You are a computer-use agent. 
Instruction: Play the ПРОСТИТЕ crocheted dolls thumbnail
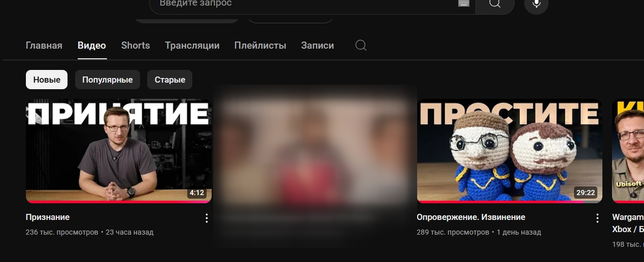[x=510, y=151]
